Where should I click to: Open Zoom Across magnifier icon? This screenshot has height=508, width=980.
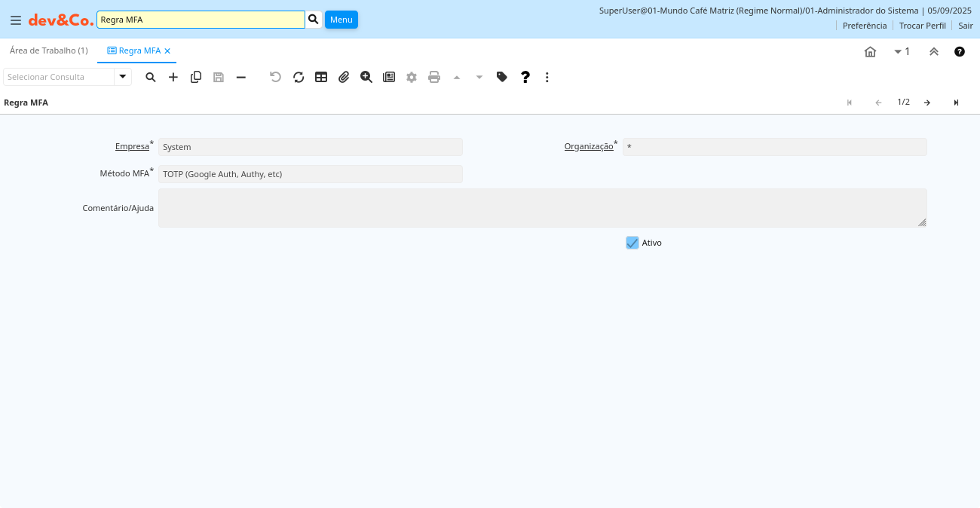tap(366, 77)
